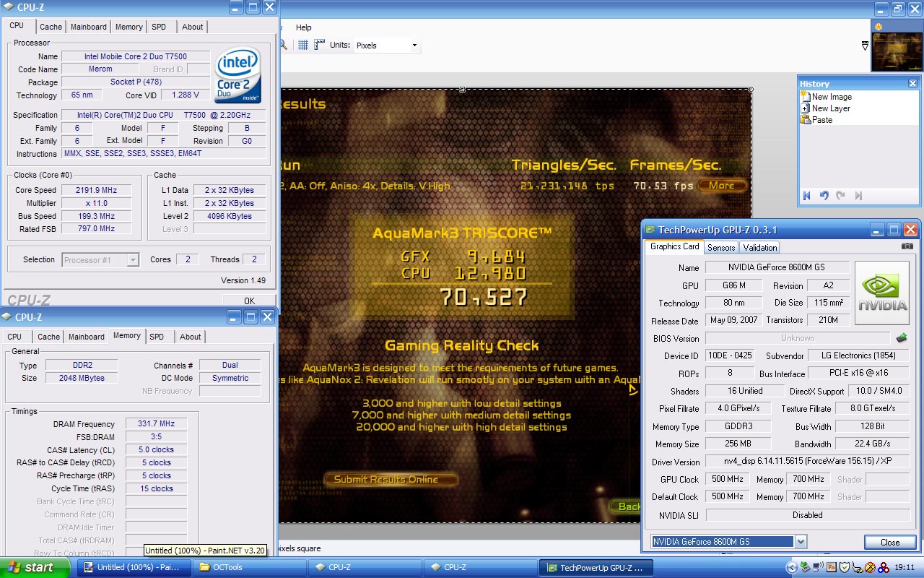Open the OCTools taskbar folder button

coord(249,567)
